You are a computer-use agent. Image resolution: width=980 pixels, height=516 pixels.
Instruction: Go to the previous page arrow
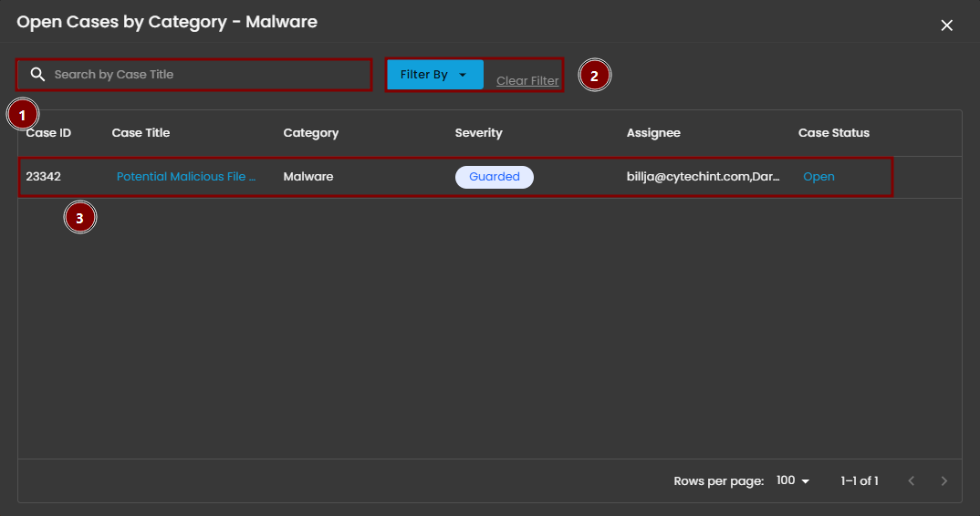911,480
